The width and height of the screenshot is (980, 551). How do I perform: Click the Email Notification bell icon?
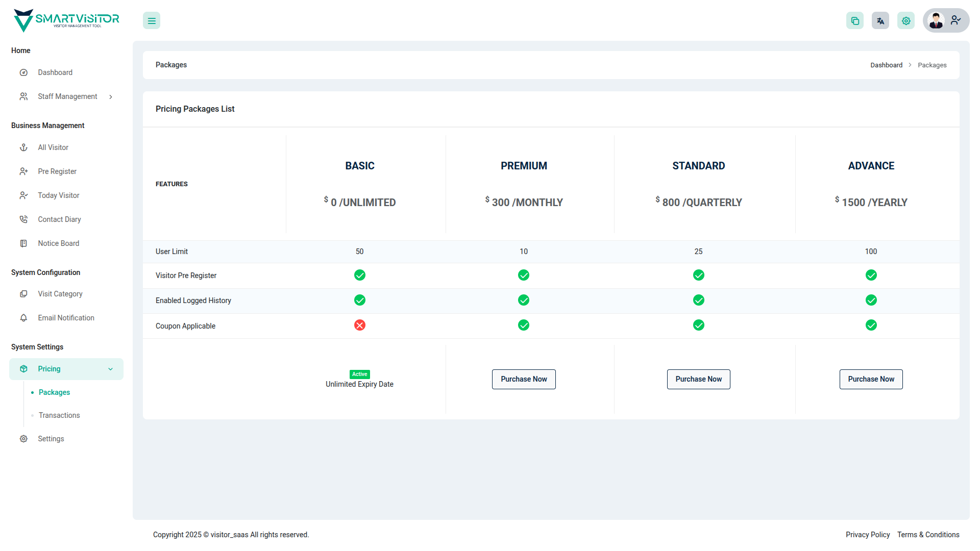point(23,318)
